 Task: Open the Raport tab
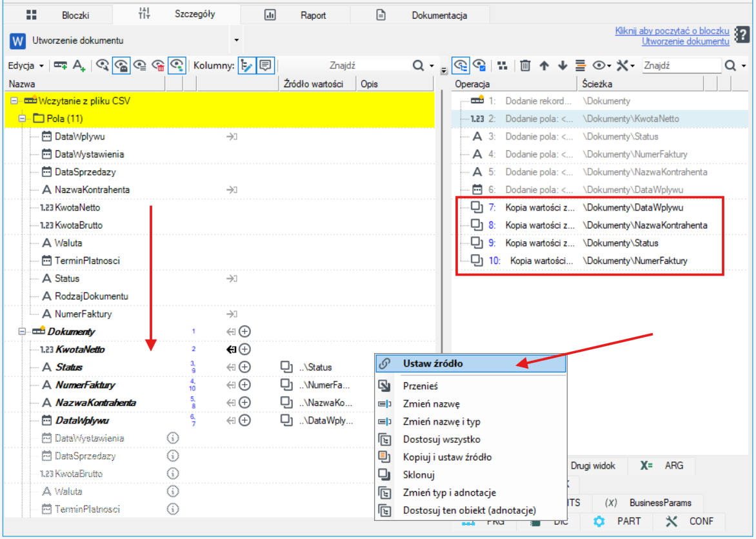pos(295,15)
